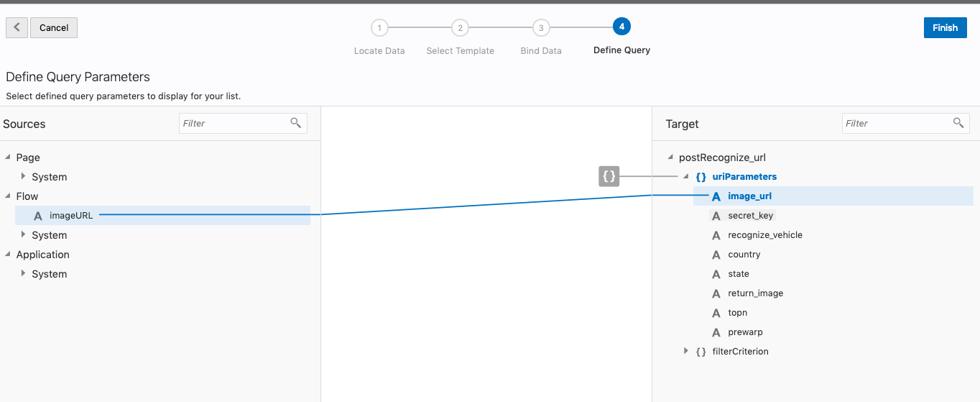Expand the System node under Page
The height and width of the screenshot is (402, 980).
(x=24, y=176)
